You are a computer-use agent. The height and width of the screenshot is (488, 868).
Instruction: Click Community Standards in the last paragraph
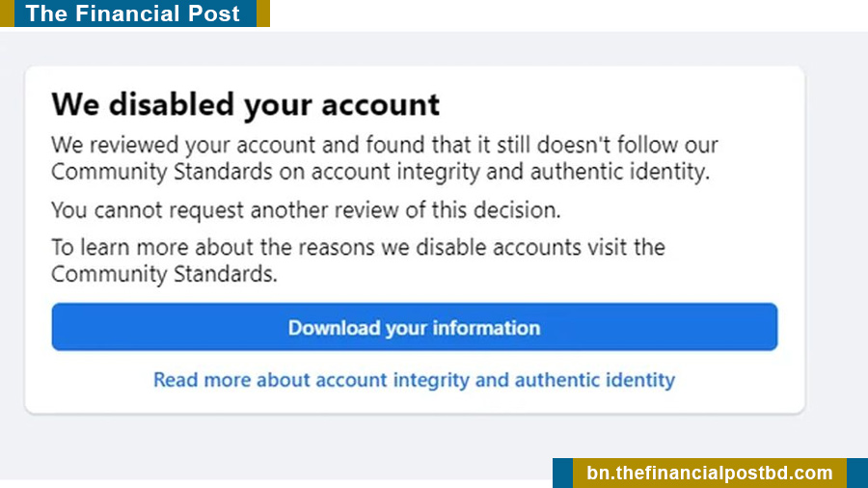coord(162,274)
